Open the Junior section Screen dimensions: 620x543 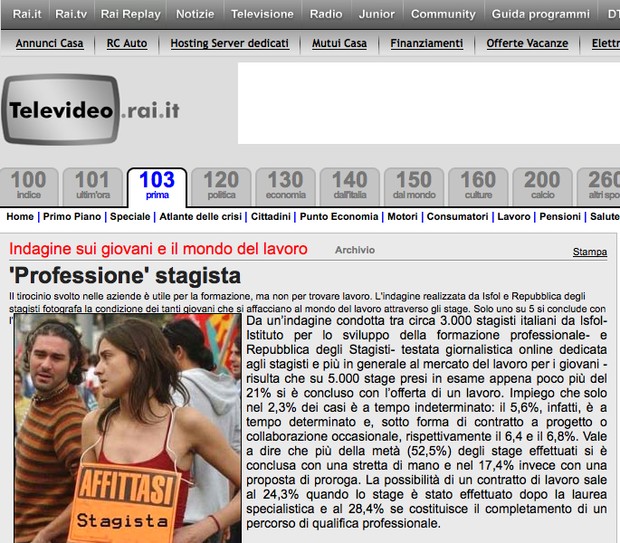click(376, 14)
